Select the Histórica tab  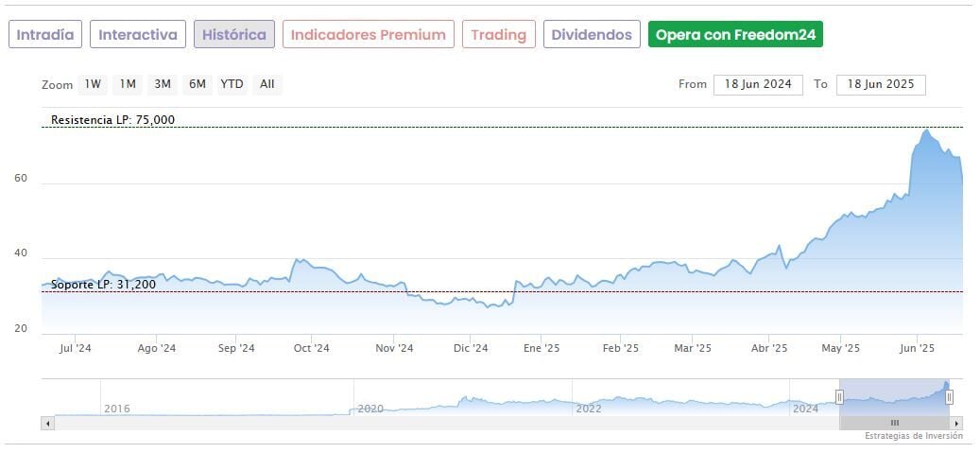point(234,35)
